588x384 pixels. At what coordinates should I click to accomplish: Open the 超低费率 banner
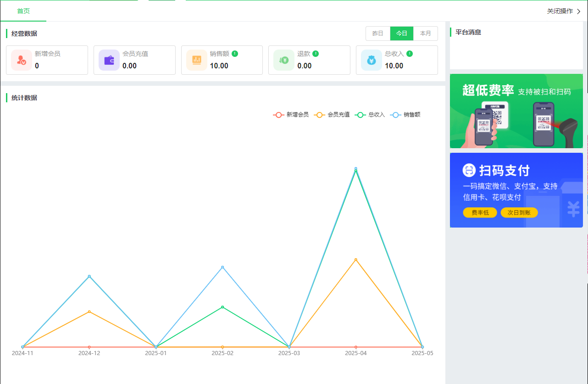tap(516, 111)
